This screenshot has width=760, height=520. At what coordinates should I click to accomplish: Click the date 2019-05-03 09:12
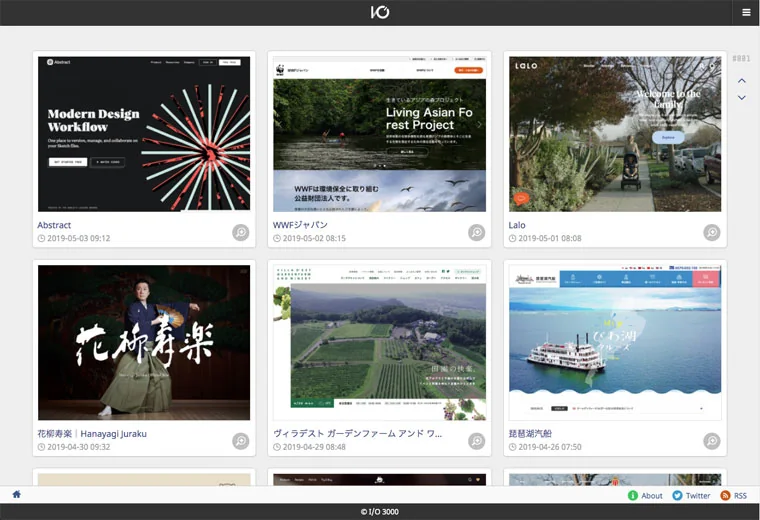[79, 238]
